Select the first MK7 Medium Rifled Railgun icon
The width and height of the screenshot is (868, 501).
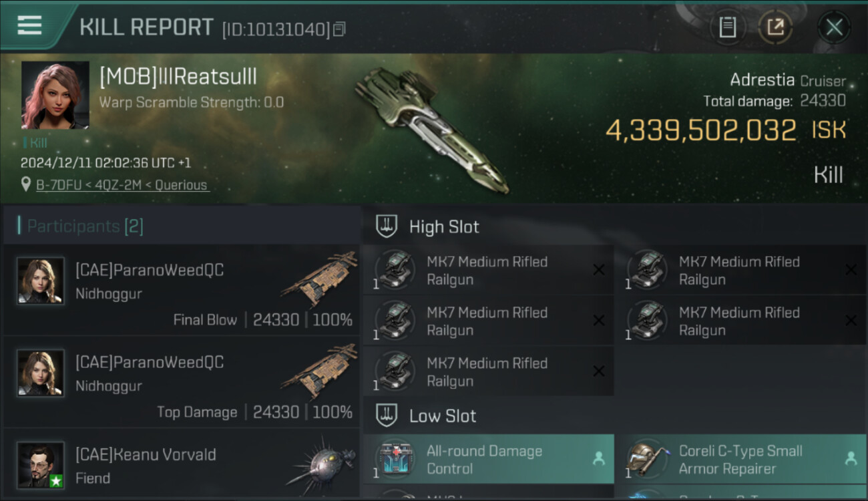395,270
